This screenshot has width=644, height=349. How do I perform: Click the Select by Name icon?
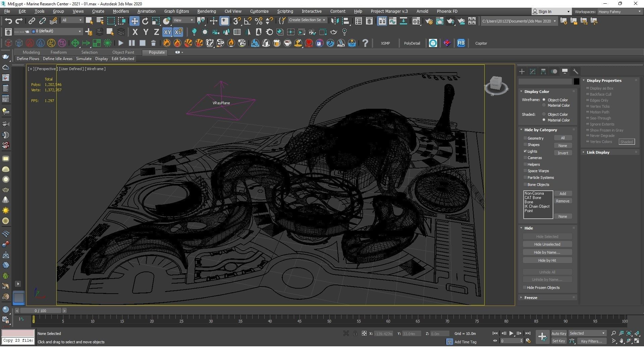100,21
